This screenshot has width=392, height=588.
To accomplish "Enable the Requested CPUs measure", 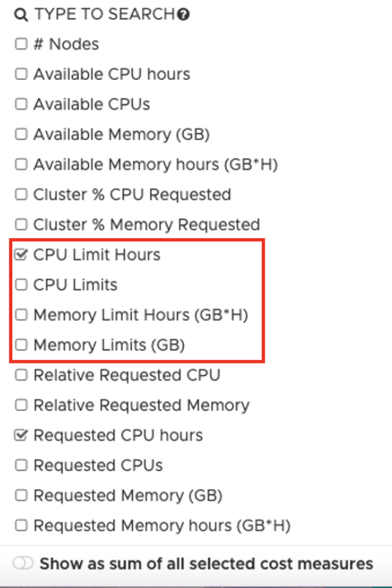I will (21, 466).
